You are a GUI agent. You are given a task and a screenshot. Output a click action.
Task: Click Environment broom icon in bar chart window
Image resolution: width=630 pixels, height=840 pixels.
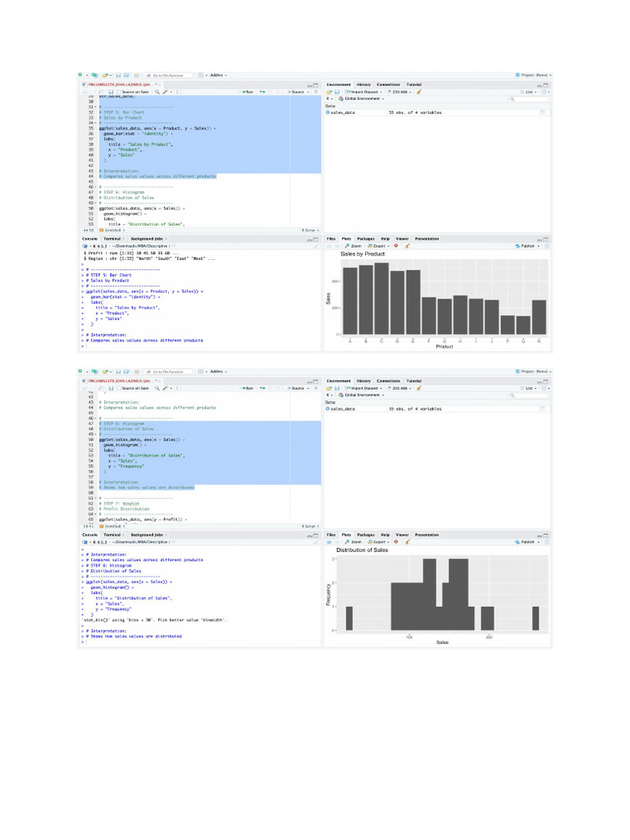click(419, 92)
